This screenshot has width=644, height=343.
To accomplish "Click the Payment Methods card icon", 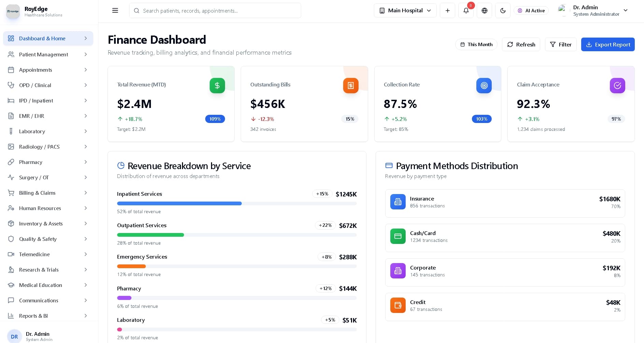I will 389,166.
